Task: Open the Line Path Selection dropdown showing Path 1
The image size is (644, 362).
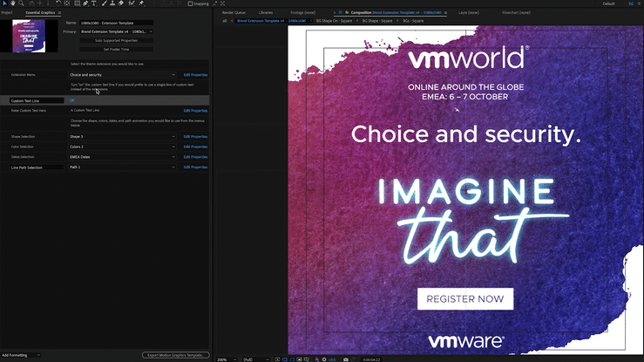Action: pos(122,167)
